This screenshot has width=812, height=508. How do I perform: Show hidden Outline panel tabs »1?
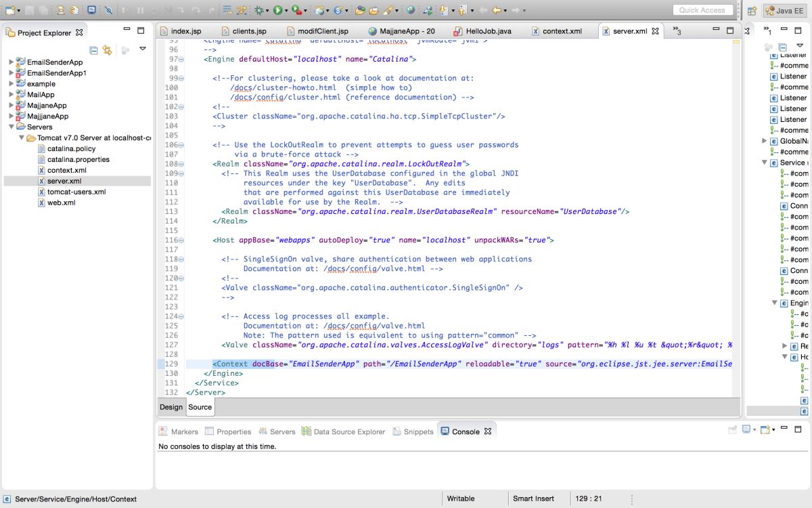tap(767, 31)
